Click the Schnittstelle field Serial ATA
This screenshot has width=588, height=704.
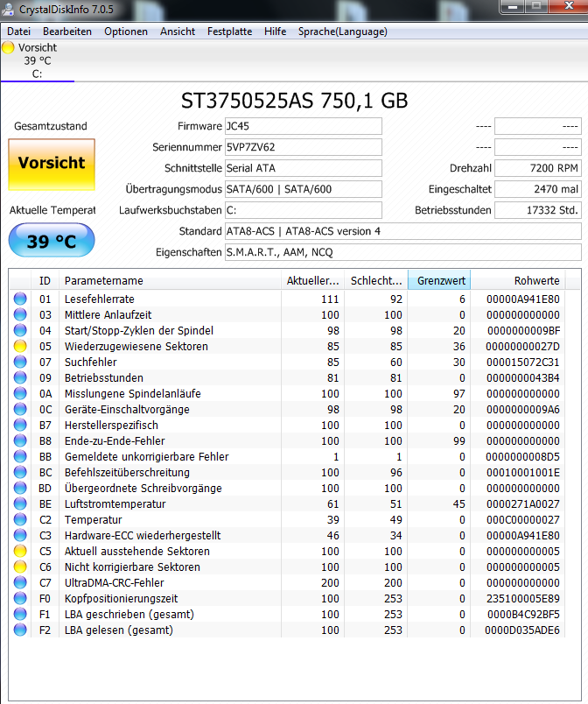tap(304, 168)
